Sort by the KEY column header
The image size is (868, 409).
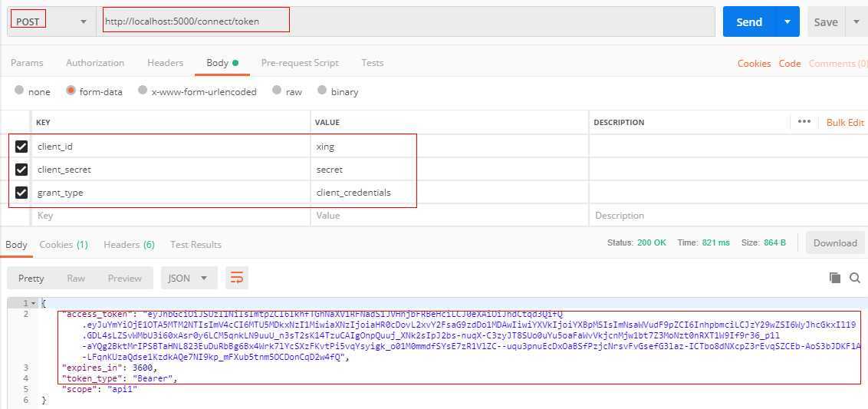pos(43,123)
